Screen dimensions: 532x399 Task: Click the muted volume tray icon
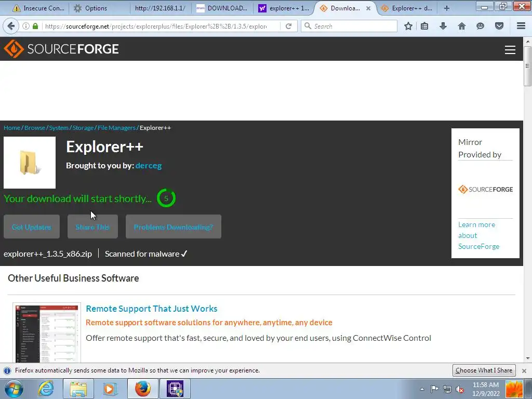pyautogui.click(x=460, y=389)
